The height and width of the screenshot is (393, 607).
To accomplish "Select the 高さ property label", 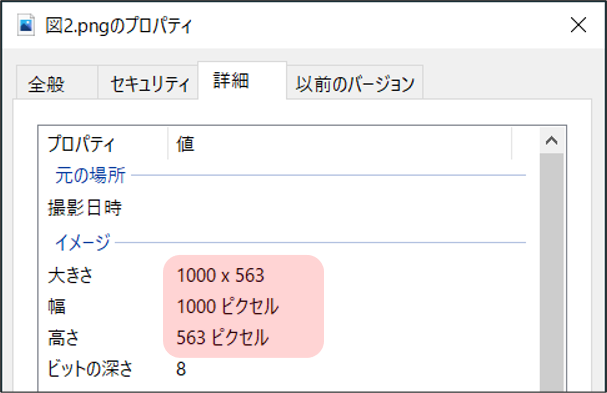I will tap(63, 337).
